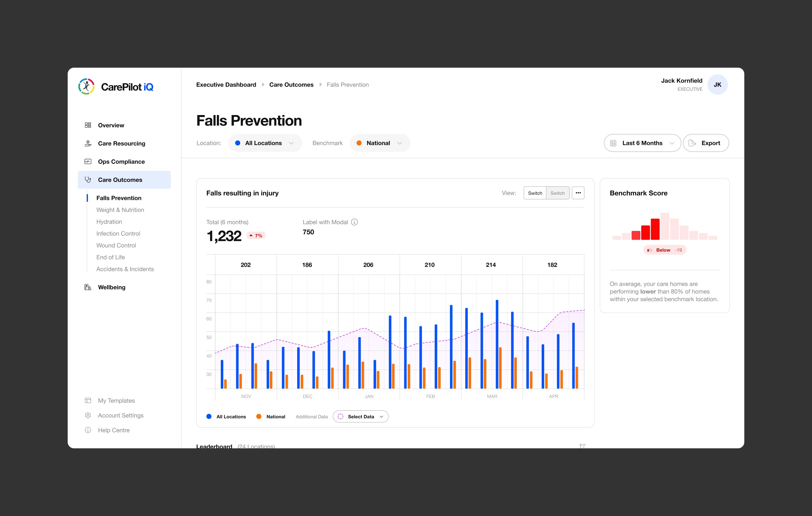
Task: Open the three-dots chart options menu
Action: click(x=578, y=193)
